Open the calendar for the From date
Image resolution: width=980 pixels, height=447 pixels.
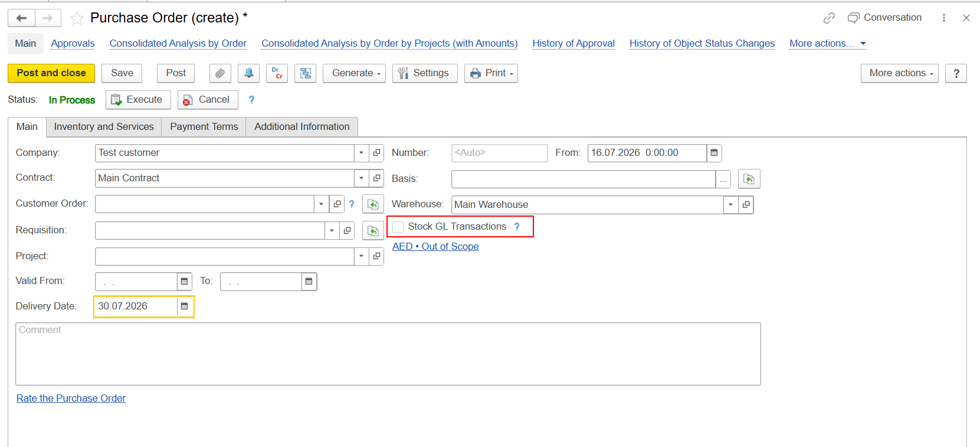(x=714, y=153)
